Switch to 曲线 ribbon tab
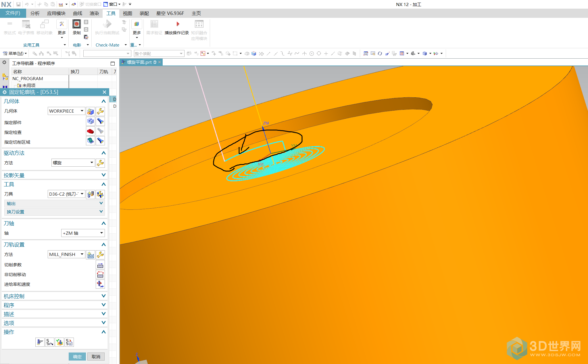Viewport: 588px width, 364px height. point(78,14)
